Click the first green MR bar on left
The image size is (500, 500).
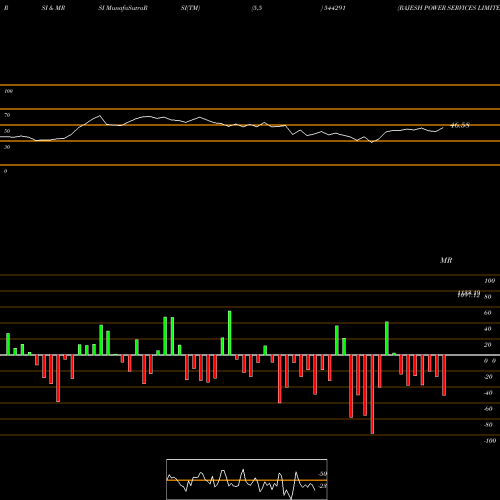(8, 344)
